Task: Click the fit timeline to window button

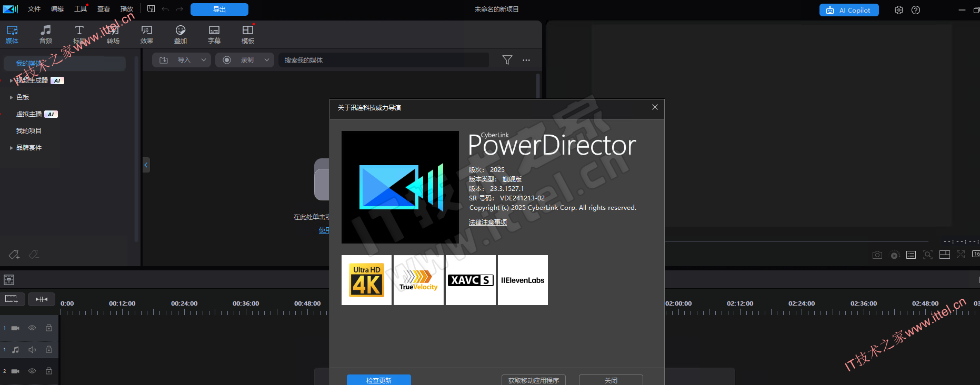Action: point(42,299)
